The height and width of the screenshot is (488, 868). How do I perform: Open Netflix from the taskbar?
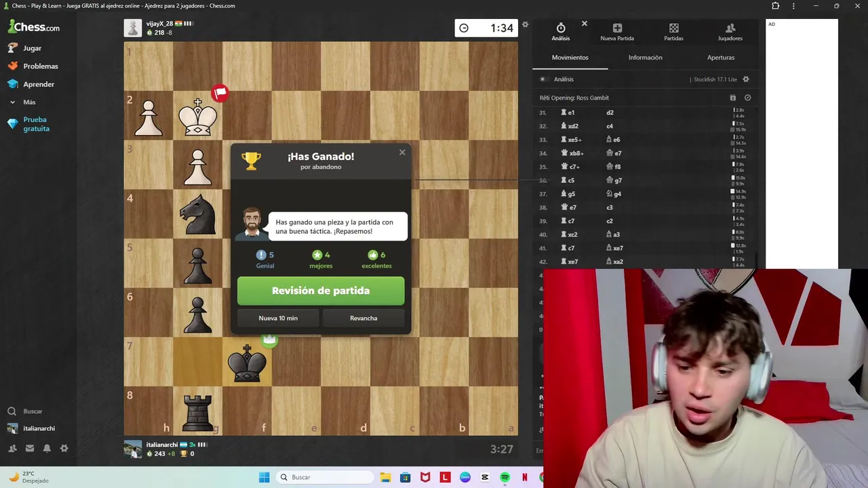tap(525, 477)
